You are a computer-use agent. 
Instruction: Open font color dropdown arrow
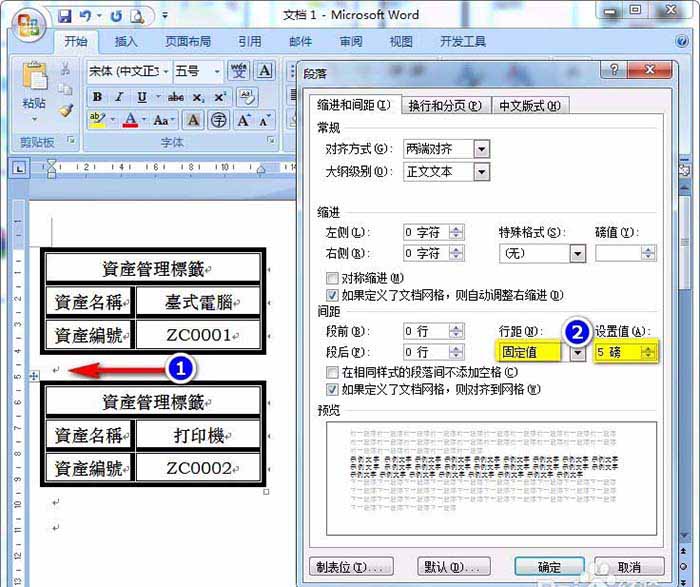click(x=144, y=120)
